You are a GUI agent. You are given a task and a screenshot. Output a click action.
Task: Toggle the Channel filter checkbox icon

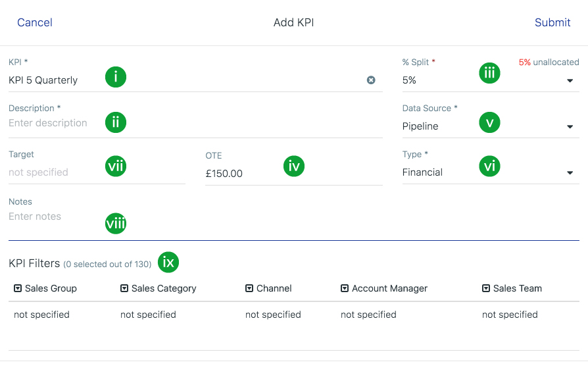point(249,288)
